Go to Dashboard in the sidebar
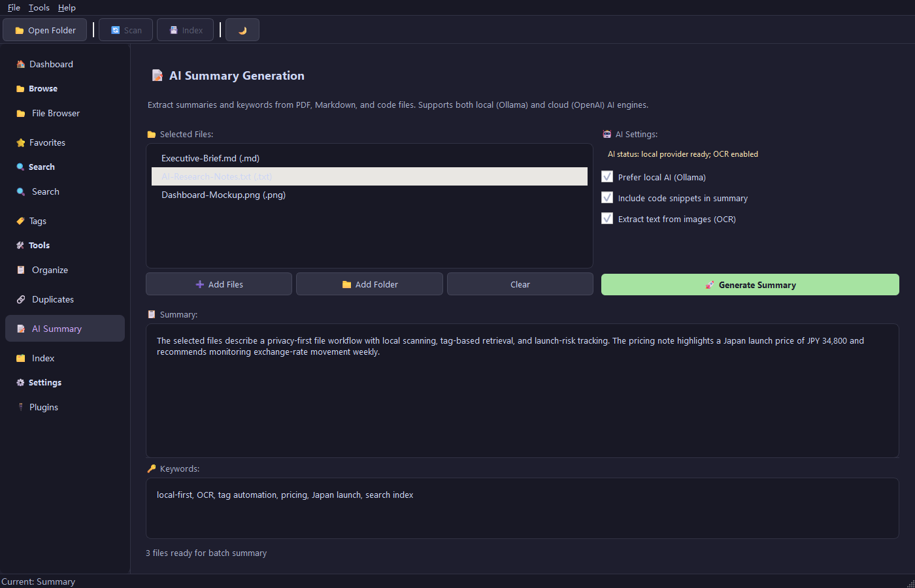915x588 pixels. [x=65, y=64]
